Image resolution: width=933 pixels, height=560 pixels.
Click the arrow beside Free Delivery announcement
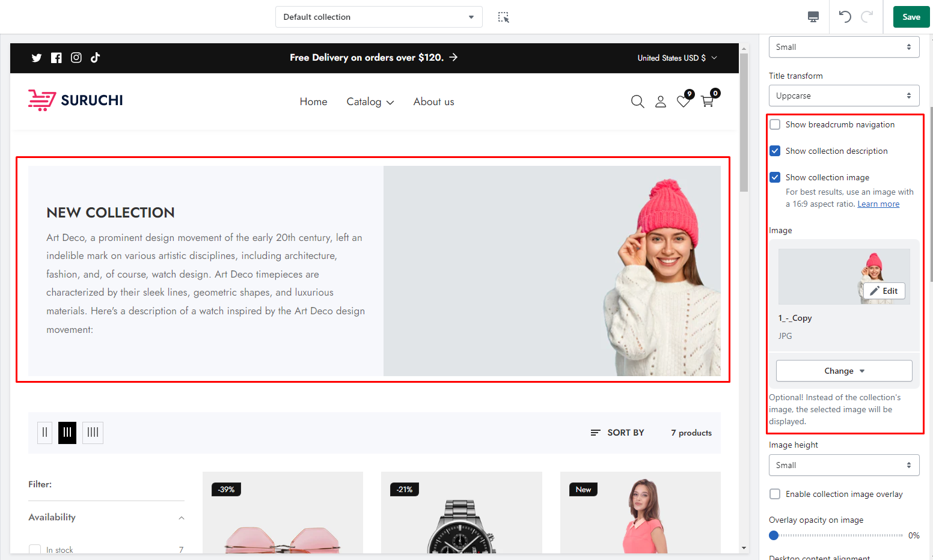pyautogui.click(x=453, y=57)
